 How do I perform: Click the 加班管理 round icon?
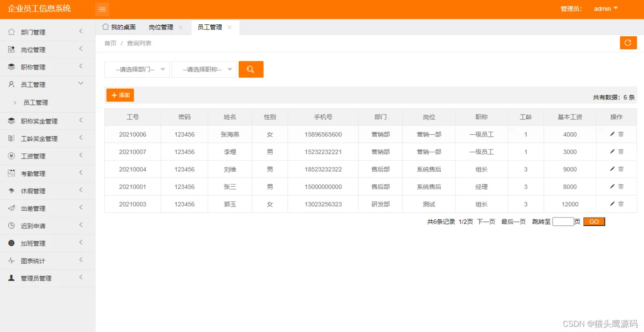click(11, 243)
